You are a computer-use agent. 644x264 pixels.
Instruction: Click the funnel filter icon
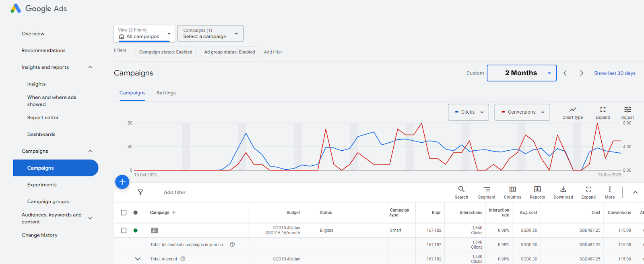pos(140,192)
